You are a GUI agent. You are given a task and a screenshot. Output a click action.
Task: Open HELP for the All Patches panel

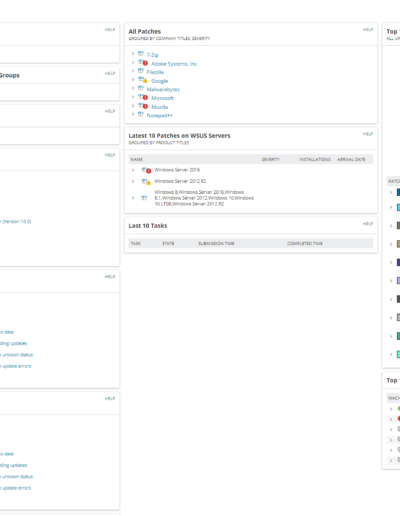coord(368,30)
